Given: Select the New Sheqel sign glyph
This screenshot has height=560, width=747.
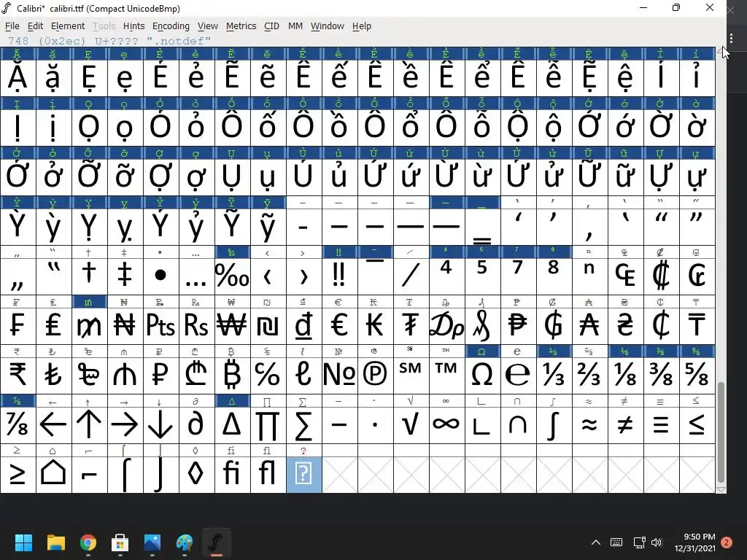Looking at the screenshot, I should 268,326.
